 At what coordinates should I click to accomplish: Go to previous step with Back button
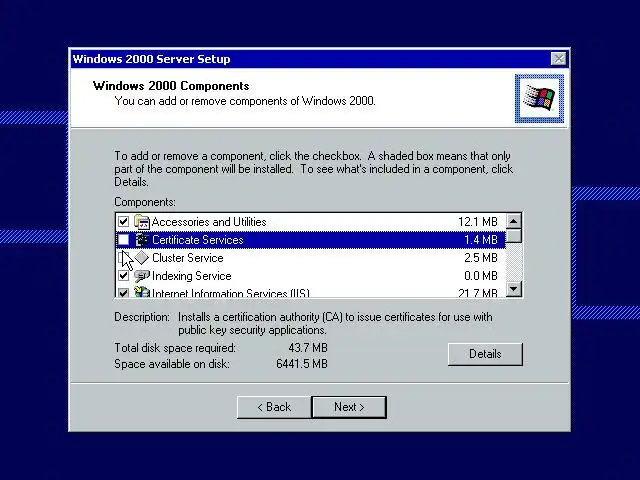(x=274, y=407)
